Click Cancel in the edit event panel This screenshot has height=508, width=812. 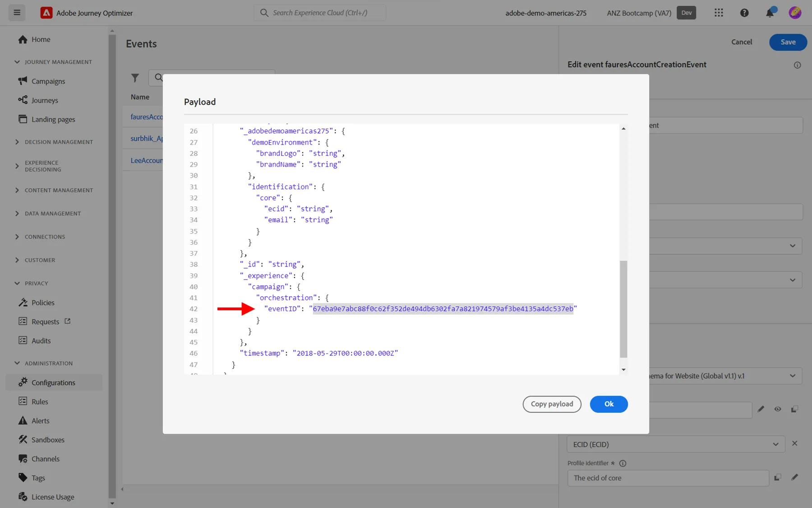[x=742, y=42]
